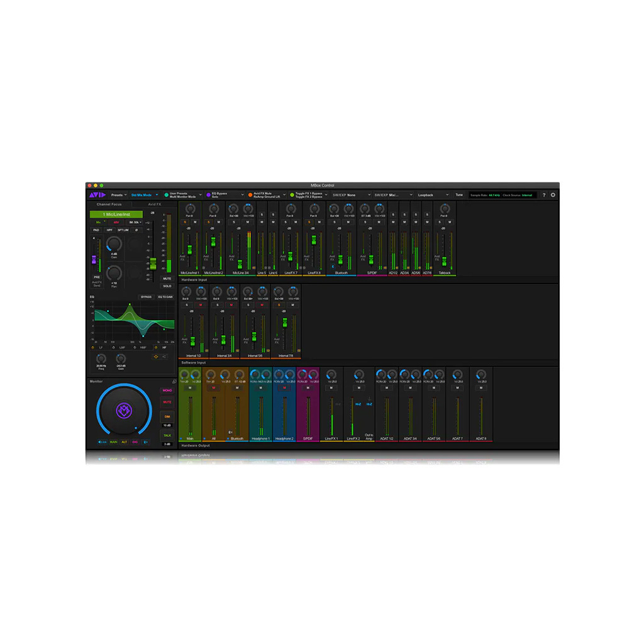Click the pop-out icon in Monitor panel
644x644 pixels.
[174, 382]
